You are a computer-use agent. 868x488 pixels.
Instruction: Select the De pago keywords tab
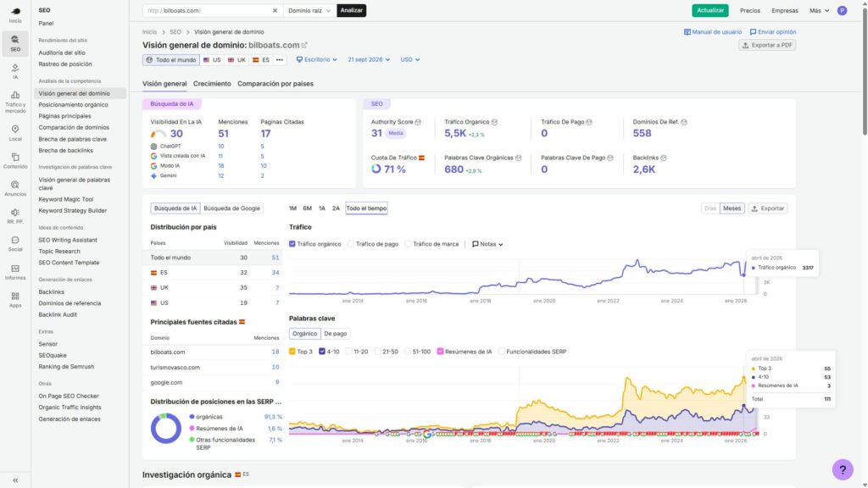pyautogui.click(x=336, y=334)
